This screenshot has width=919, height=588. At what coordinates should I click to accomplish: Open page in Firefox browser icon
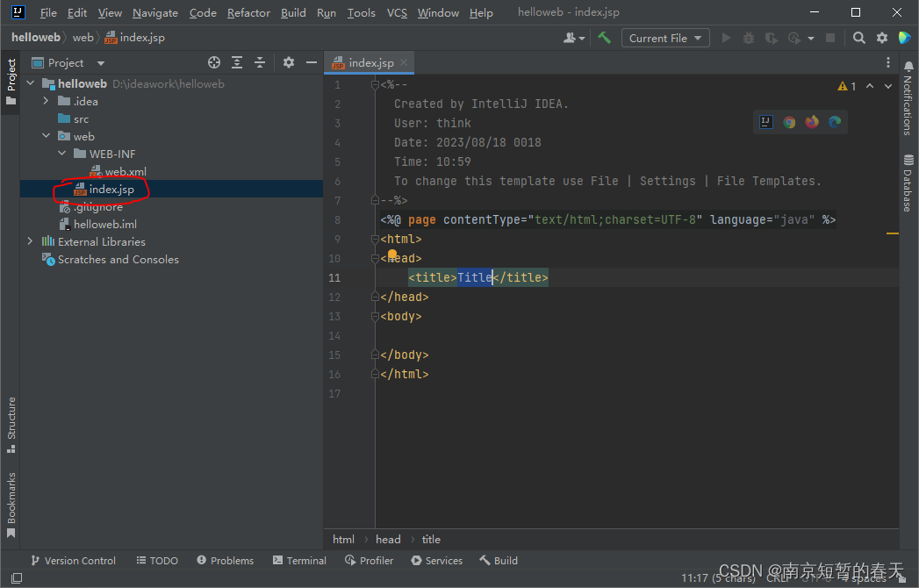812,122
